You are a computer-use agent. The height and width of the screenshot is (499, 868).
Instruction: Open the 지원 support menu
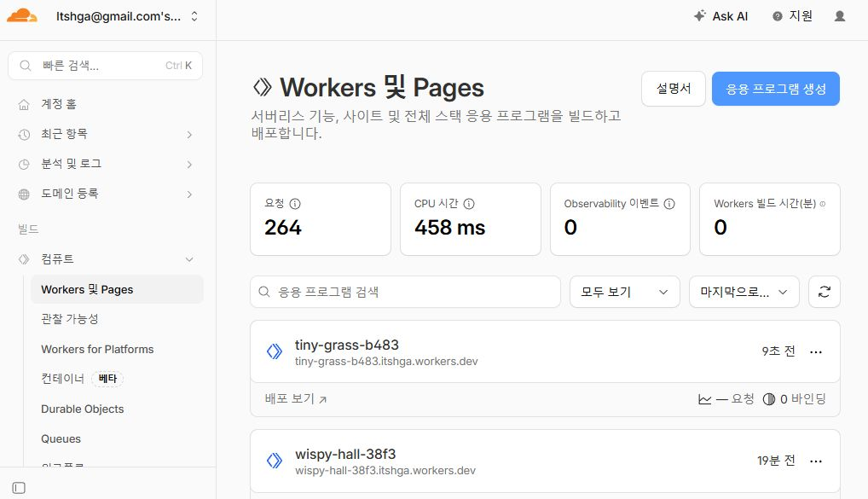pyautogui.click(x=792, y=16)
